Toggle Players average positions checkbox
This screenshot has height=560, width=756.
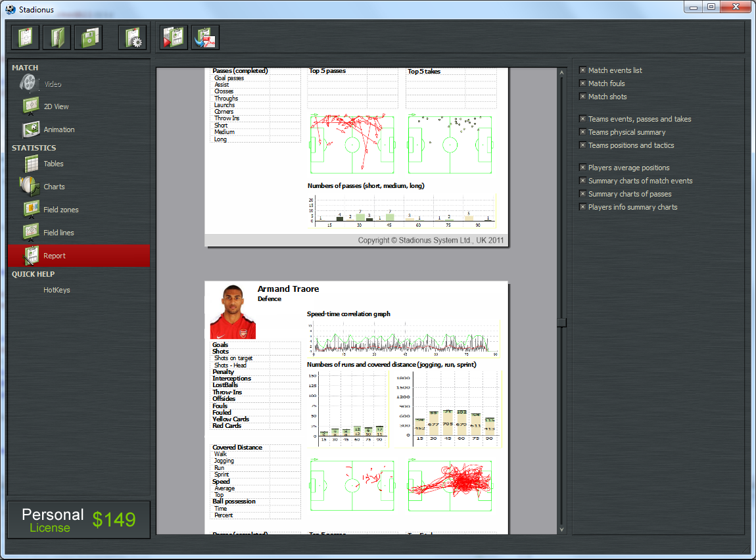(x=582, y=167)
